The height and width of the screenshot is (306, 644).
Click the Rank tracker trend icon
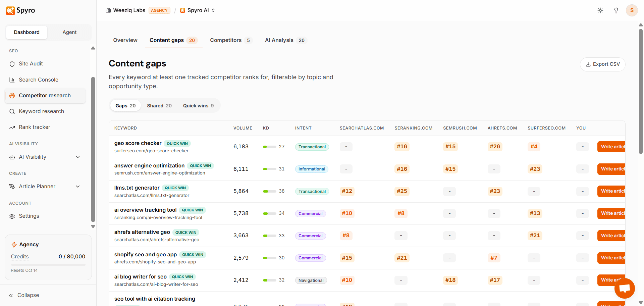[12, 127]
